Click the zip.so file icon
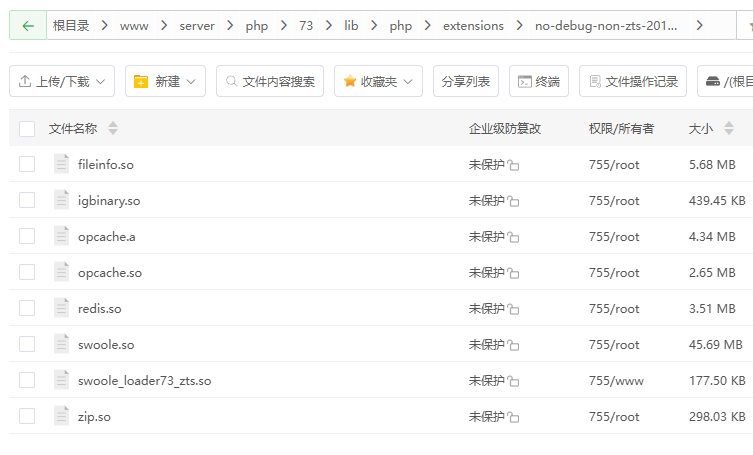The width and height of the screenshot is (753, 455). [x=61, y=416]
